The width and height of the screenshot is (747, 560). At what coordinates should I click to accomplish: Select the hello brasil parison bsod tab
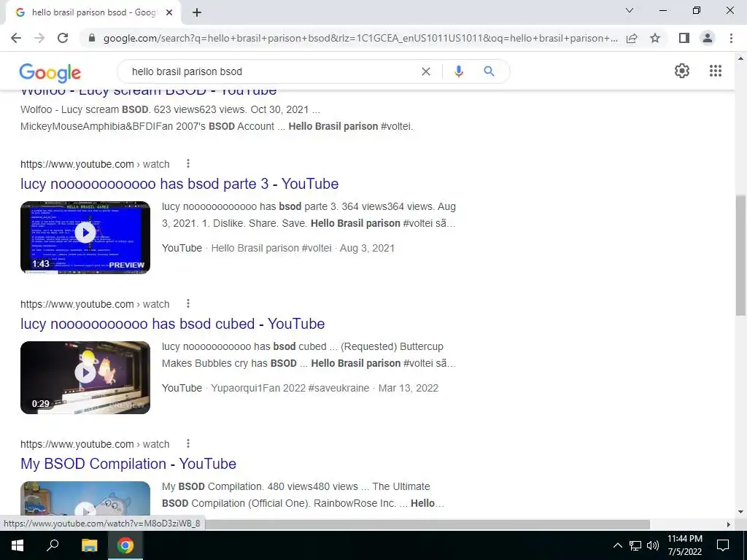(93, 13)
